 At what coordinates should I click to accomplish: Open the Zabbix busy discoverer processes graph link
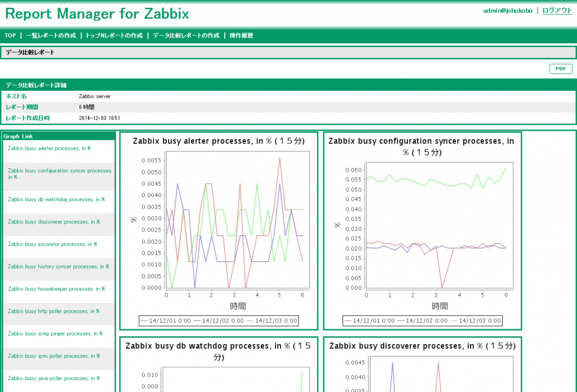click(x=54, y=221)
